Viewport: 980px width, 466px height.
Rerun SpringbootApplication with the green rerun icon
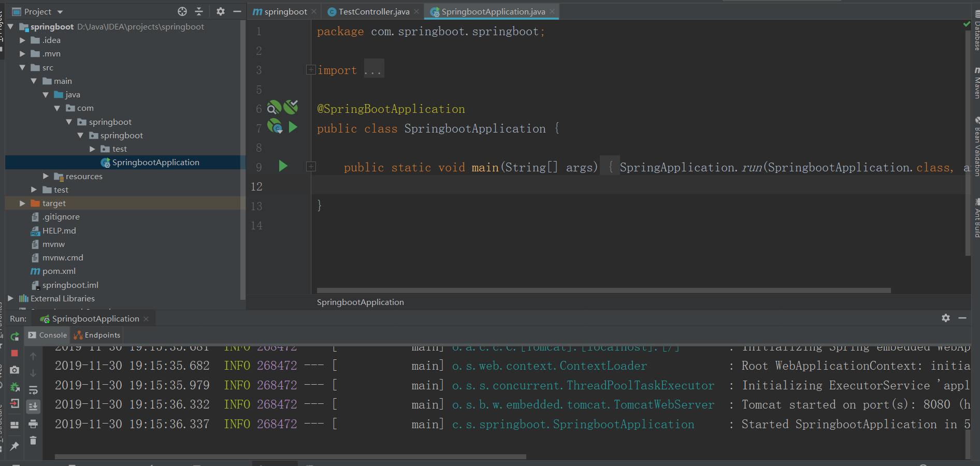click(x=15, y=337)
